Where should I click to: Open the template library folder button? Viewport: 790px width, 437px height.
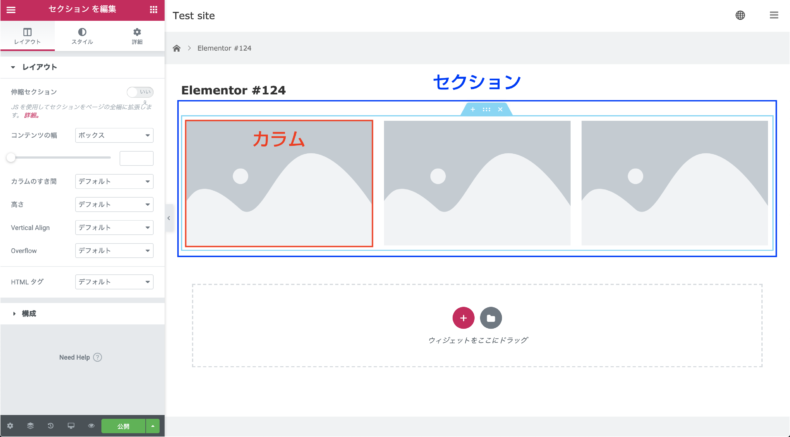click(x=491, y=318)
